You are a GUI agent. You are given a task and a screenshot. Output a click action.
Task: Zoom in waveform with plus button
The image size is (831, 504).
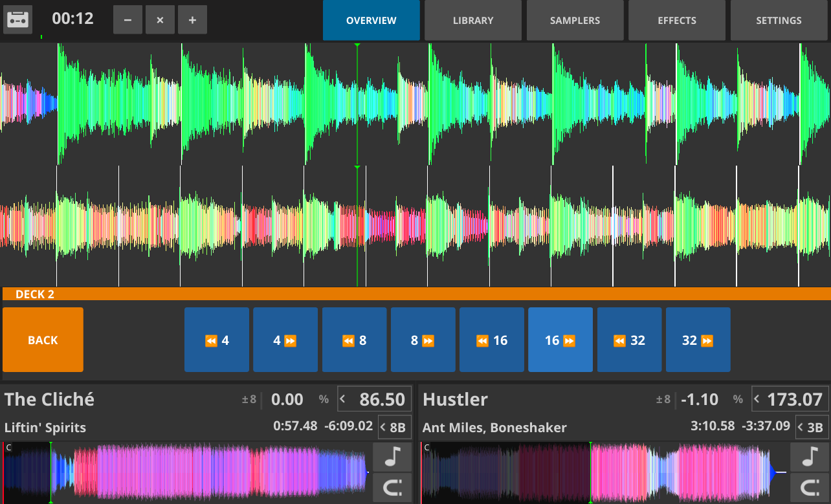(192, 20)
